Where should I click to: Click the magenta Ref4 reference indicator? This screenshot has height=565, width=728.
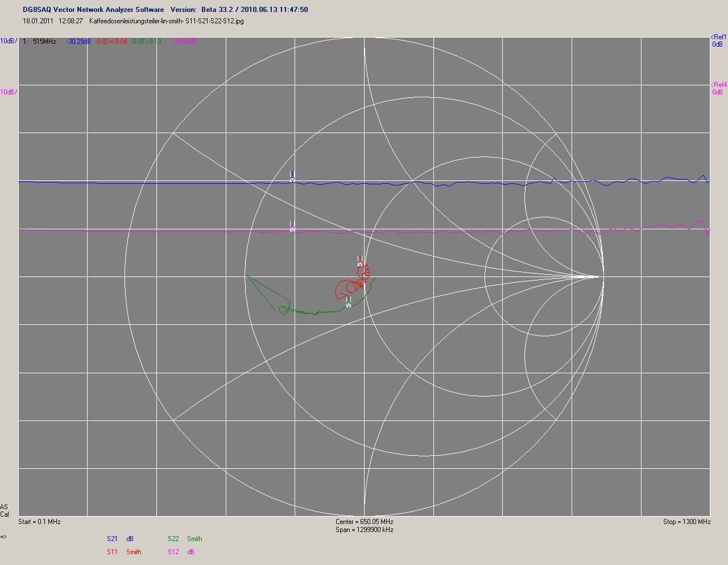(x=718, y=89)
